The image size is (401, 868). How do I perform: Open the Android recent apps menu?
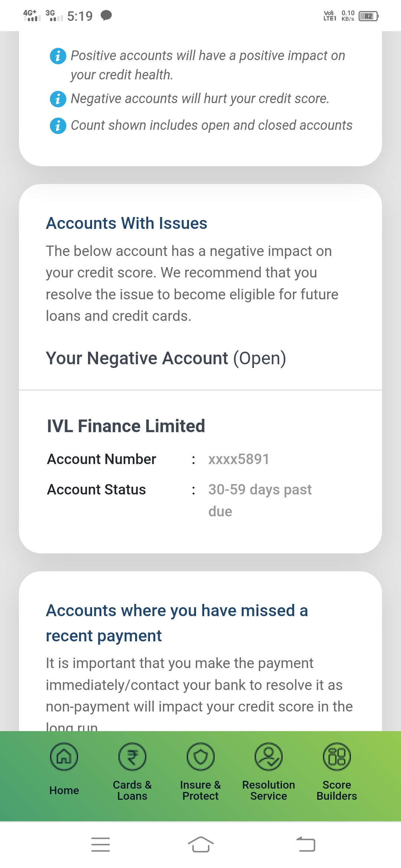point(101,845)
